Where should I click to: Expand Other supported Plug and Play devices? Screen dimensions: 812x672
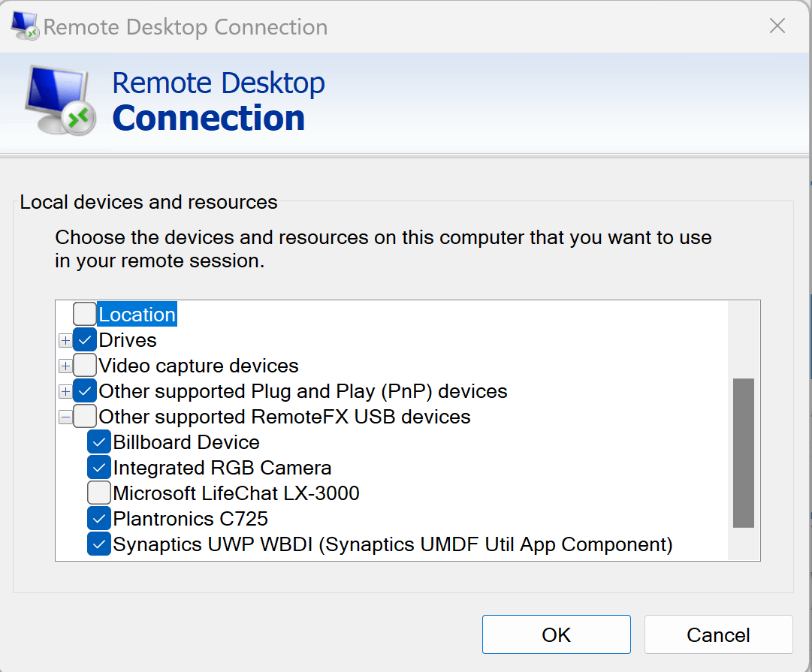pos(65,392)
